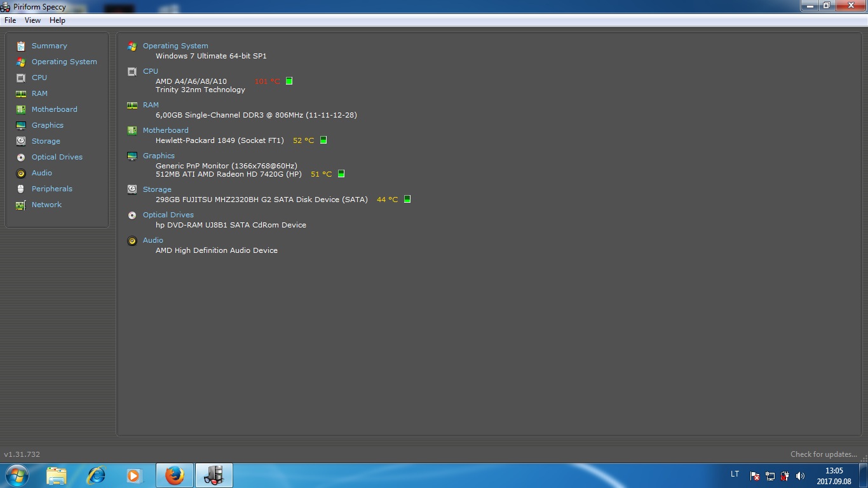
Task: Click the Summary clipboard icon in sidebar
Action: 21,46
